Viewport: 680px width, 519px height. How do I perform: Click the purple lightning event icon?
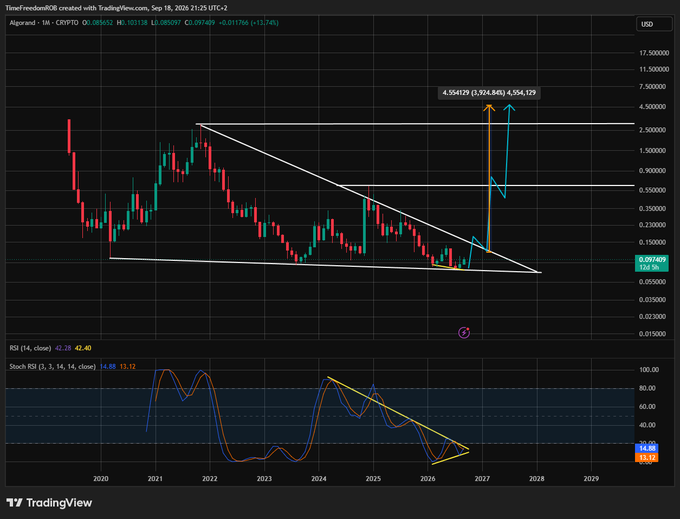[464, 333]
